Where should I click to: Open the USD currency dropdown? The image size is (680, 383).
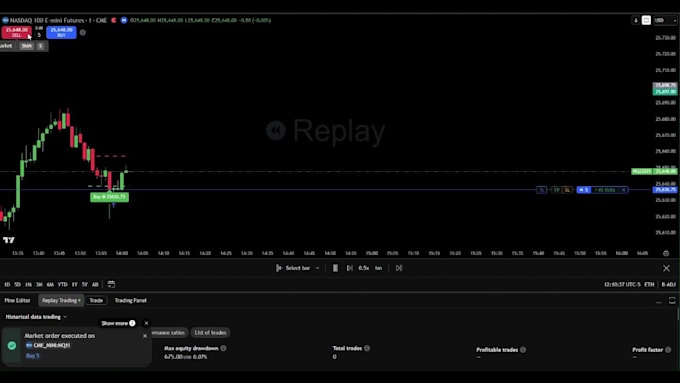[x=664, y=20]
